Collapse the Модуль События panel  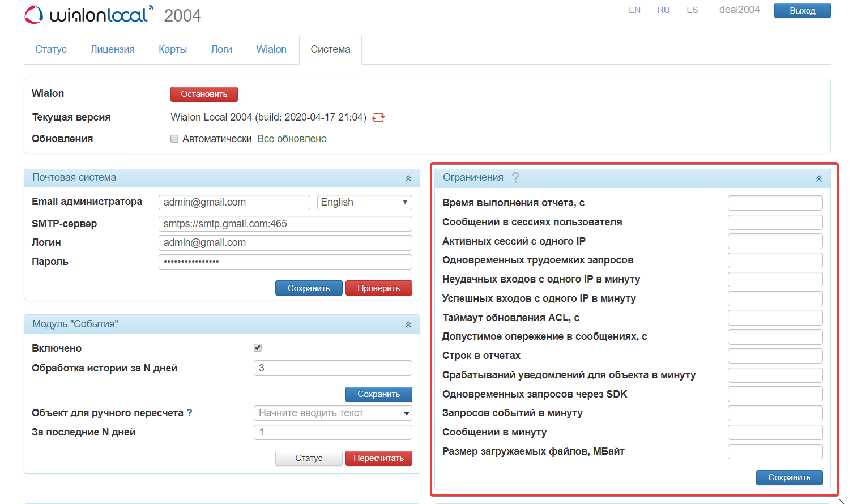point(408,324)
